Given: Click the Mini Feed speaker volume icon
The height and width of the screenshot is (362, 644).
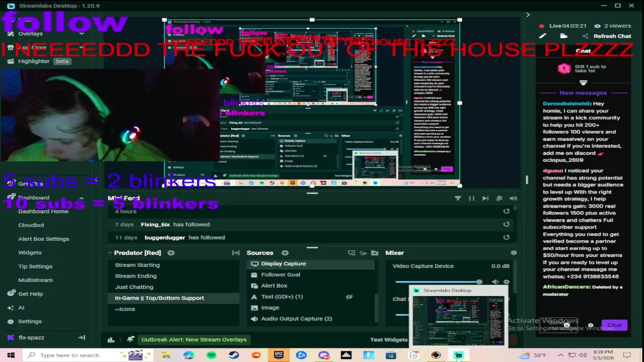Looking at the screenshot, I should tap(513, 198).
